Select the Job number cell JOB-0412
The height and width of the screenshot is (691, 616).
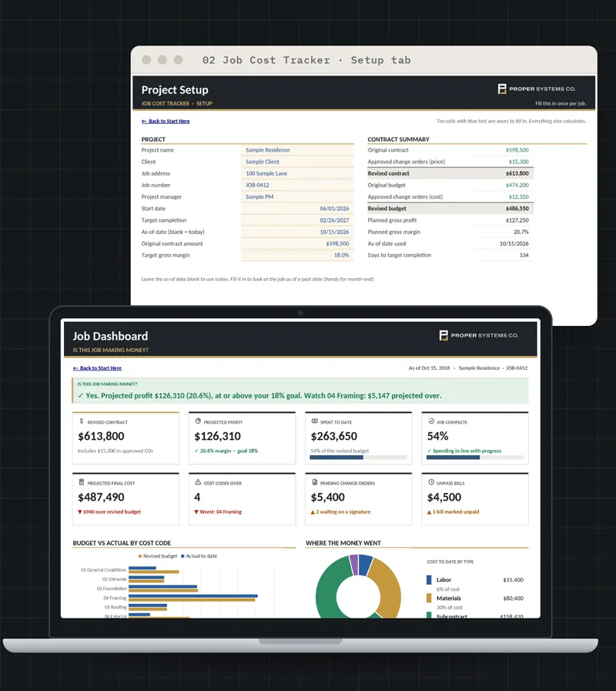297,185
